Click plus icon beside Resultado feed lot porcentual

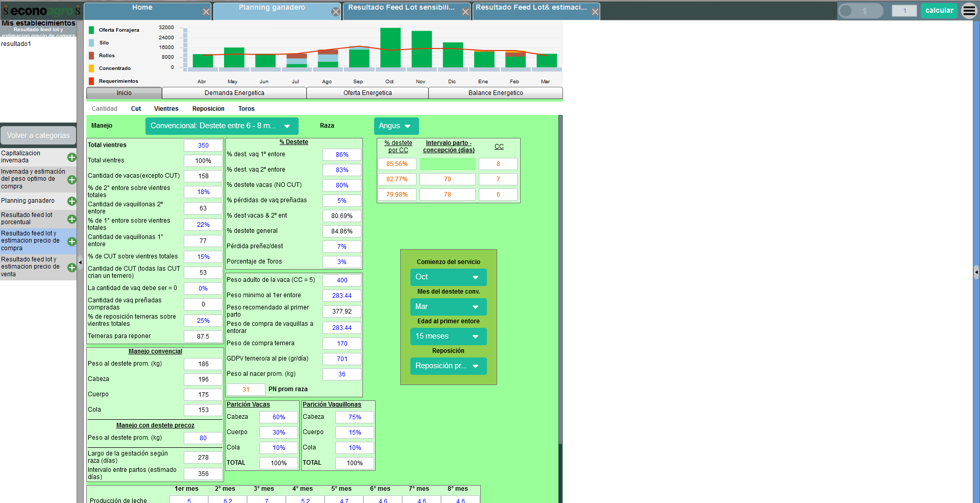(x=72, y=219)
